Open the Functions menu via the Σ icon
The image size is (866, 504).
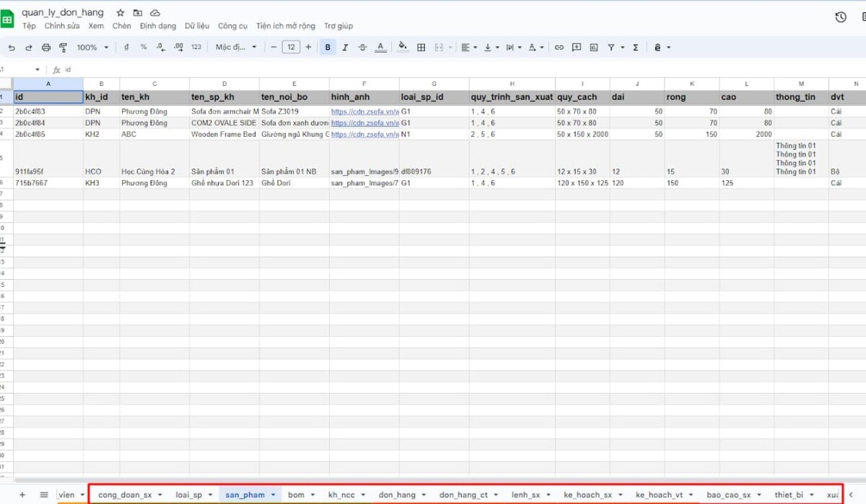[634, 47]
